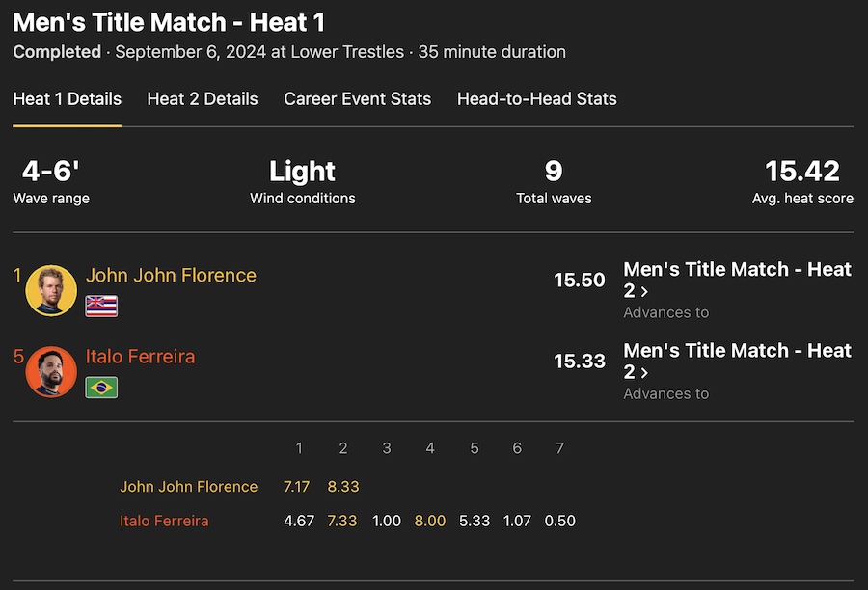This screenshot has width=868, height=590.
Task: Switch to Heat 2 Details tab
Action: point(203,98)
